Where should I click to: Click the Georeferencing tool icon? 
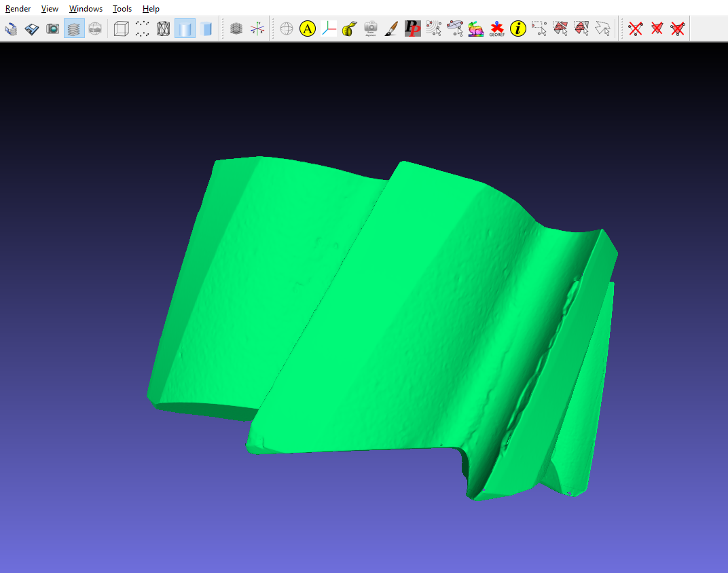coord(496,29)
